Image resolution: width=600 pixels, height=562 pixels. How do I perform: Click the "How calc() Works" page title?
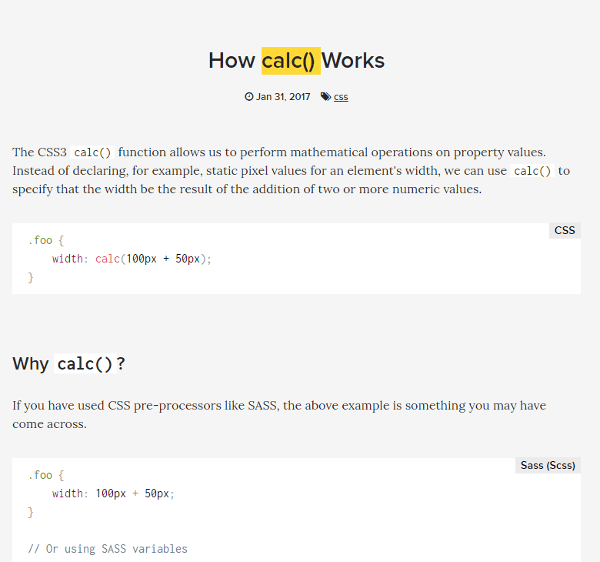[297, 61]
